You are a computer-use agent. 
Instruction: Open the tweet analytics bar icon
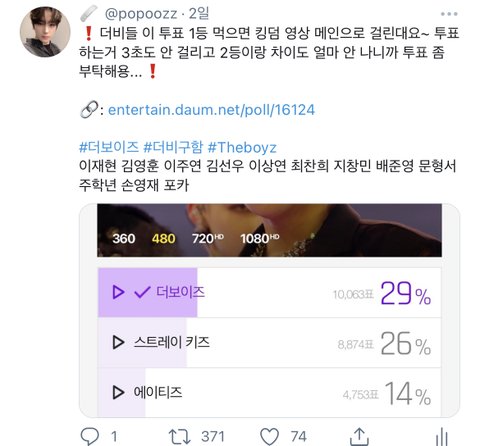tap(442, 437)
